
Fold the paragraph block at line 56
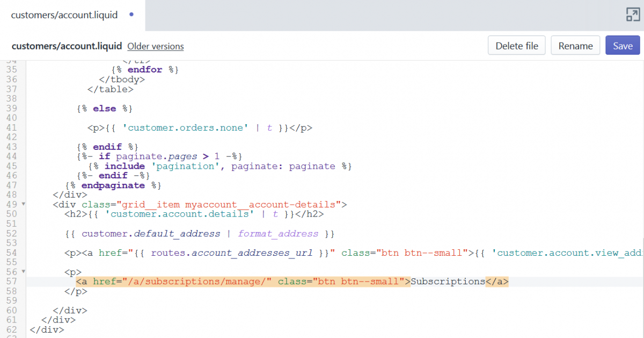[x=23, y=272]
